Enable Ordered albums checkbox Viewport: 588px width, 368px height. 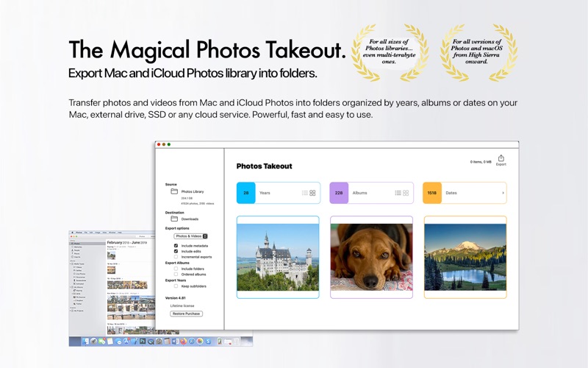[x=176, y=274]
